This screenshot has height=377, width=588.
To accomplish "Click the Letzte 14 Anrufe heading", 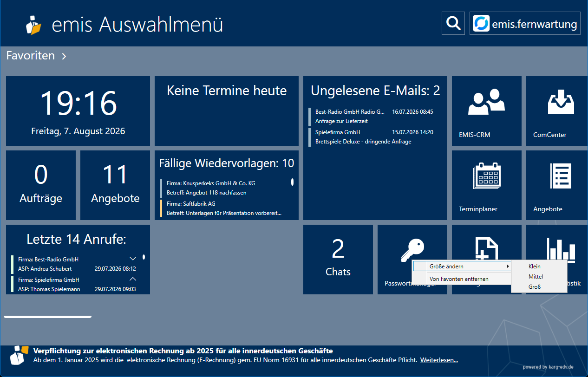I will click(77, 239).
